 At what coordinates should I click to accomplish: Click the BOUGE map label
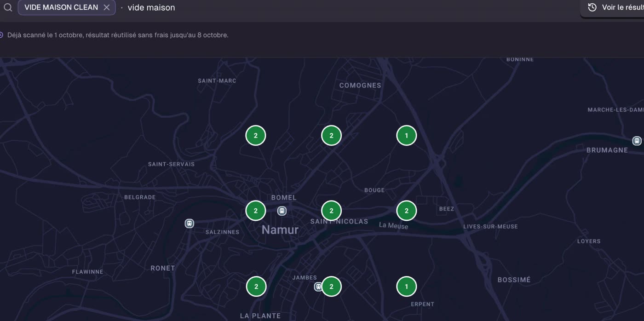pyautogui.click(x=374, y=190)
